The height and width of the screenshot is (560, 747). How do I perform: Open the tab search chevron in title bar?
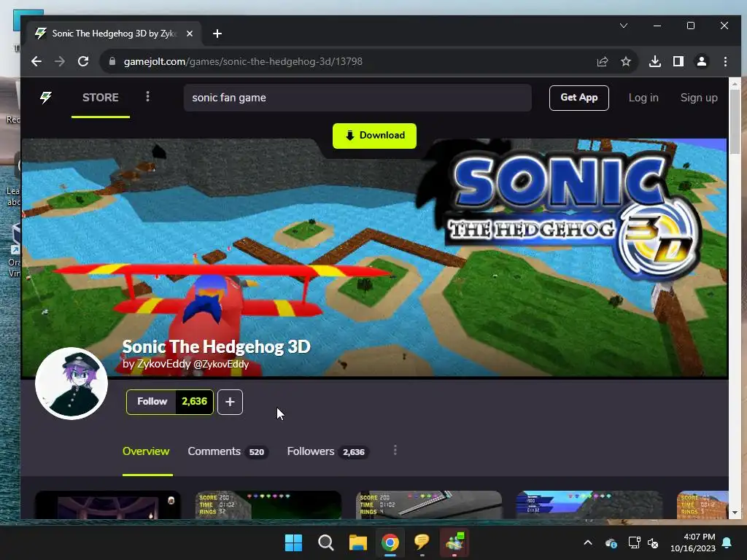click(624, 26)
